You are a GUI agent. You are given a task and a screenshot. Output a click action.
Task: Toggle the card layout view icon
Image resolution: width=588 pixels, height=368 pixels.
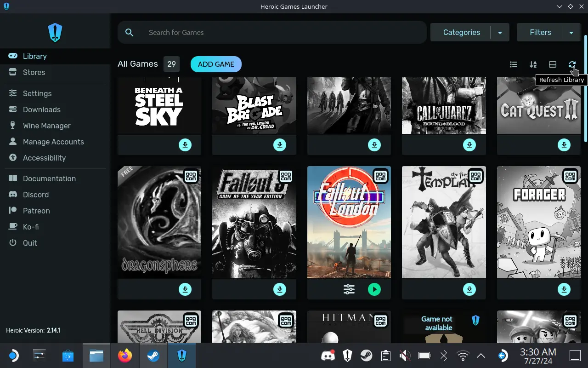(x=553, y=64)
